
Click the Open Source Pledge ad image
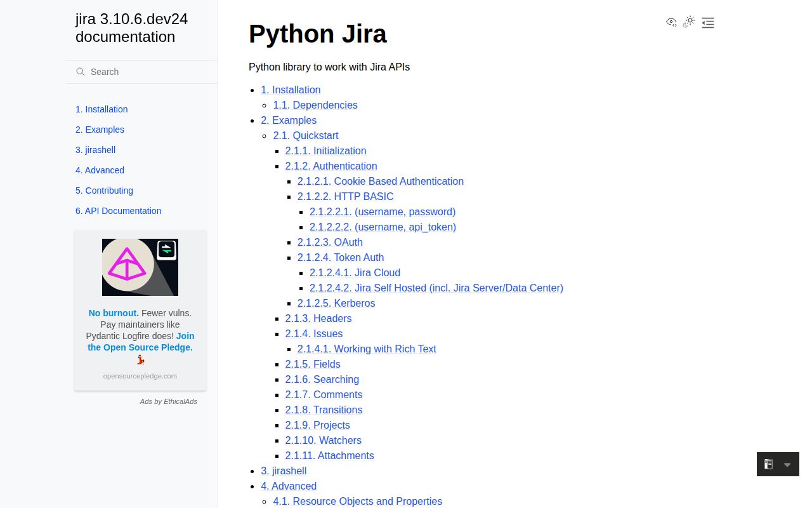coord(140,267)
